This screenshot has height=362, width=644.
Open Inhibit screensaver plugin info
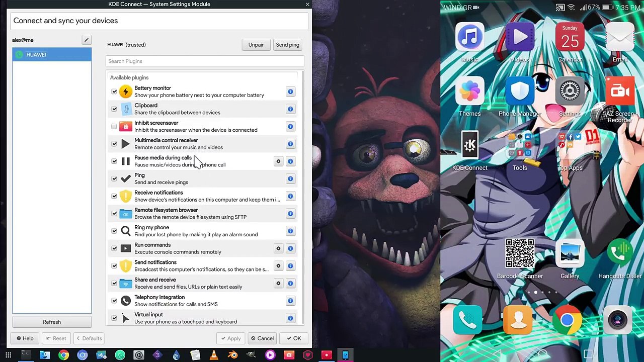(x=290, y=126)
